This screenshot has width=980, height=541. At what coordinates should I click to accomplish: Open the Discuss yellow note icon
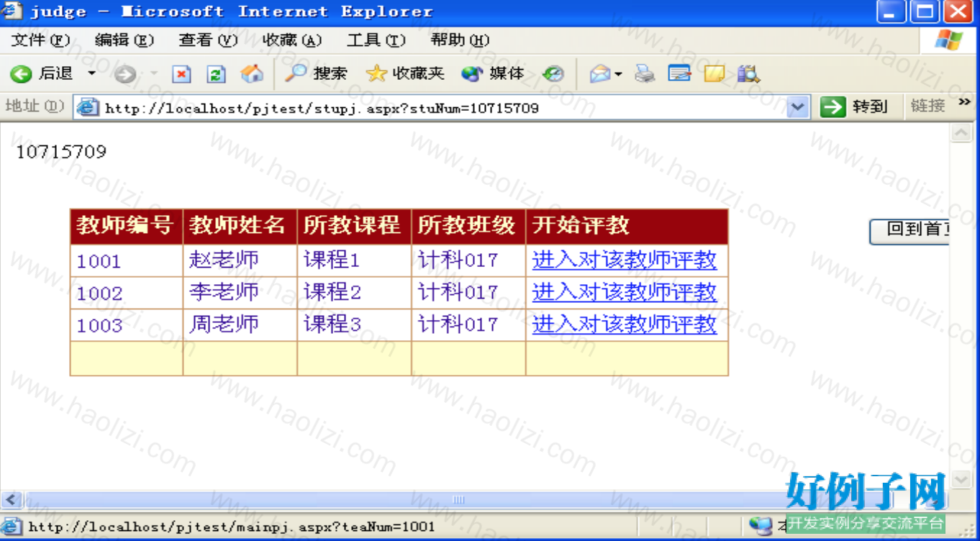pos(714,73)
